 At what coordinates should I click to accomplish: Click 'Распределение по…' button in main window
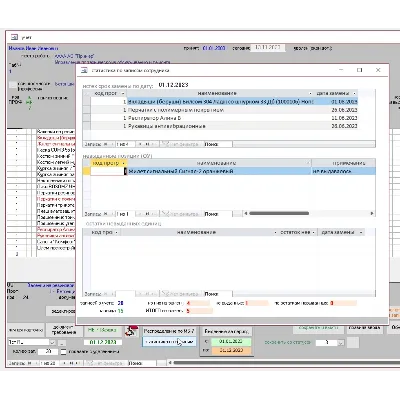[x=169, y=331]
